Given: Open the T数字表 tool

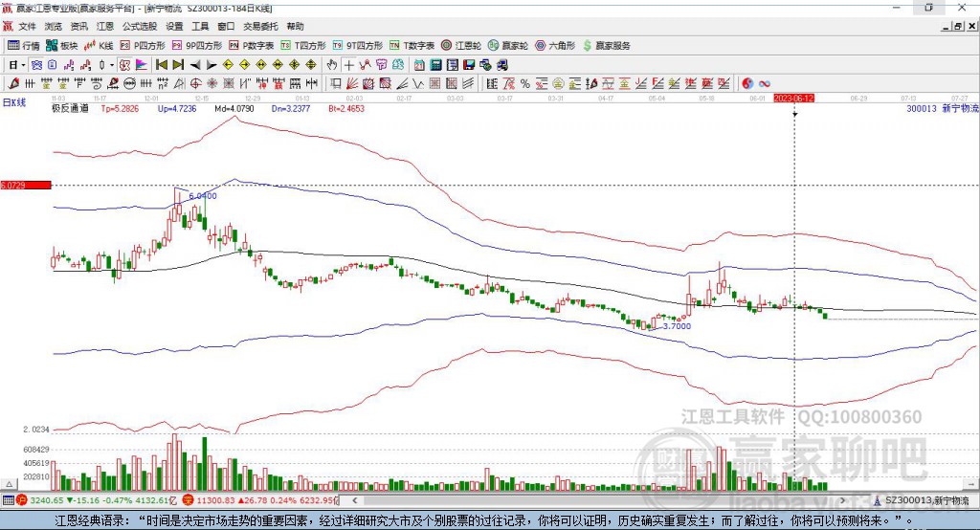Looking at the screenshot, I should pyautogui.click(x=412, y=46).
